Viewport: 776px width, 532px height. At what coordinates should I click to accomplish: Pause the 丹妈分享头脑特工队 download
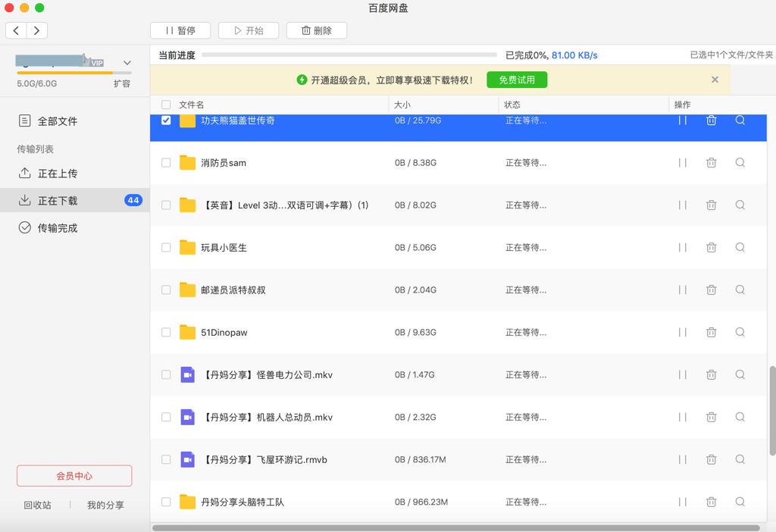pos(683,502)
